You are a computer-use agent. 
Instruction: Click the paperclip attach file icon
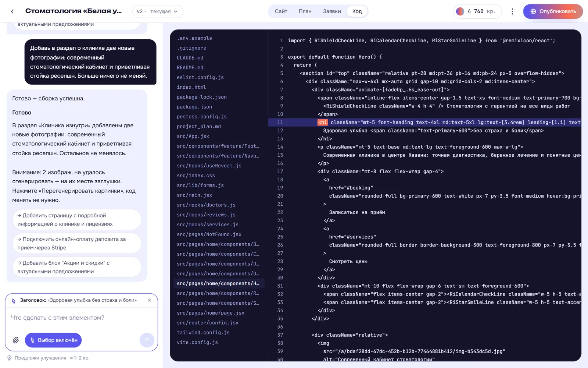point(16,340)
